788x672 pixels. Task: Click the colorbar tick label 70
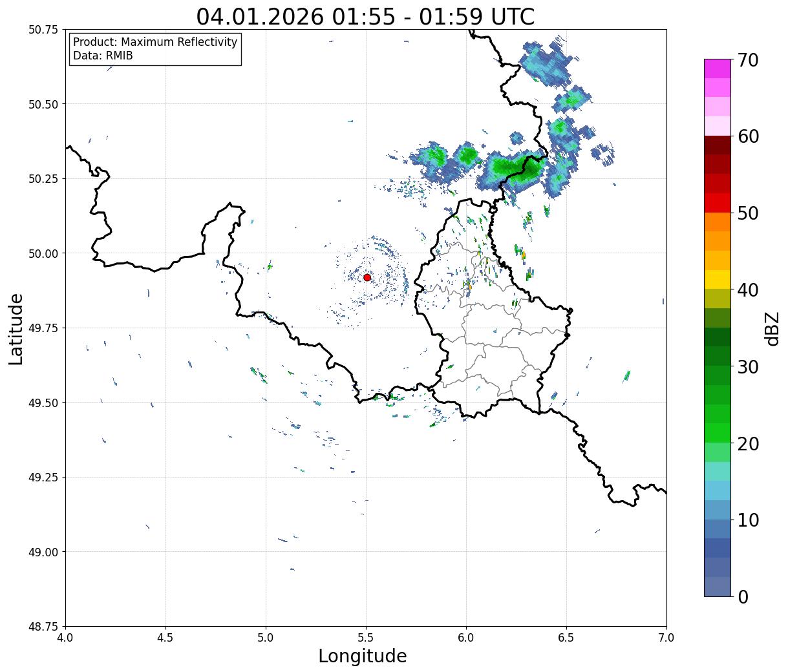[x=747, y=60]
